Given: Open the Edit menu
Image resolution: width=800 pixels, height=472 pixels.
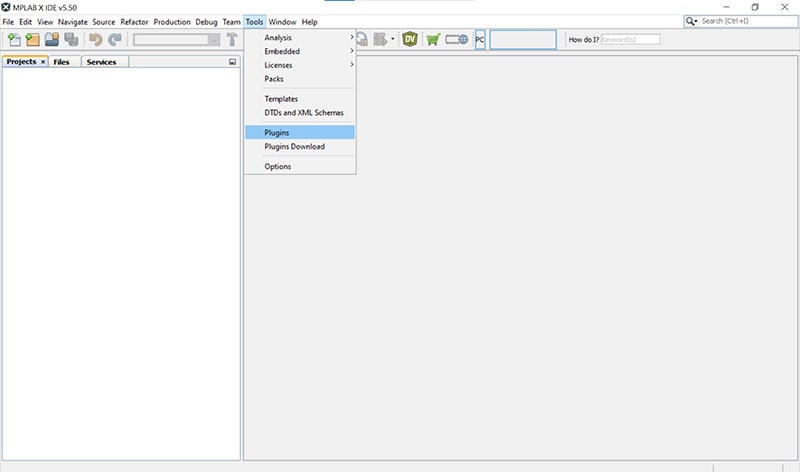Looking at the screenshot, I should pyautogui.click(x=26, y=22).
